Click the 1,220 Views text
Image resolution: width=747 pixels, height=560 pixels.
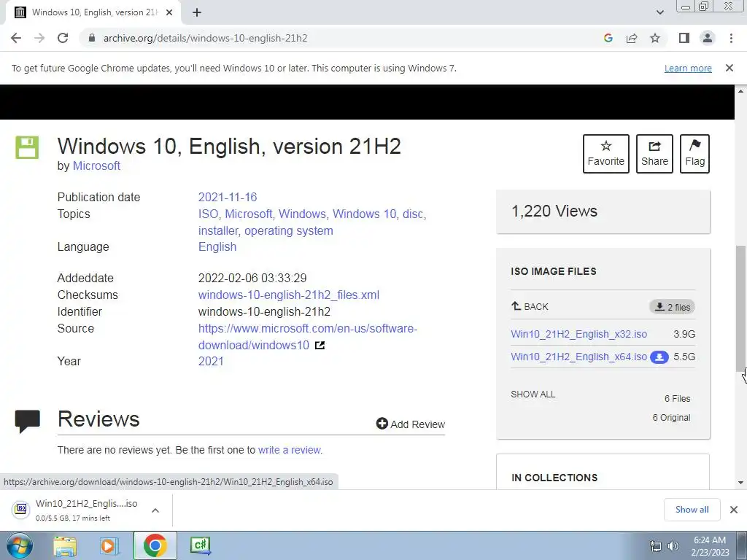click(554, 211)
